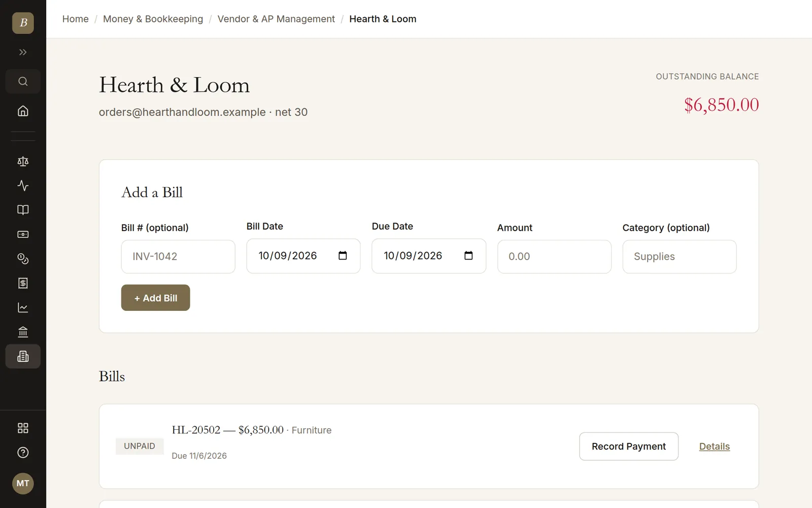Open the activity pulse icon in the sidebar

[23, 186]
